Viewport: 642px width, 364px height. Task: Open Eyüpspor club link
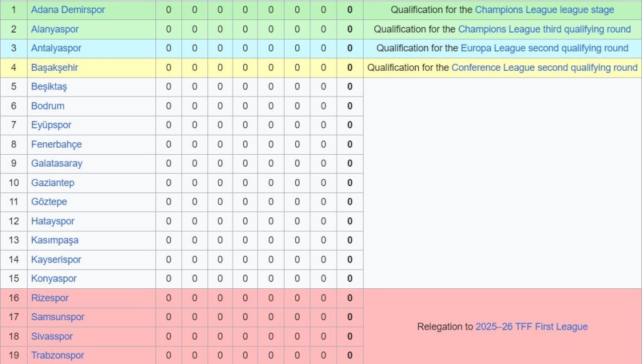51,125
